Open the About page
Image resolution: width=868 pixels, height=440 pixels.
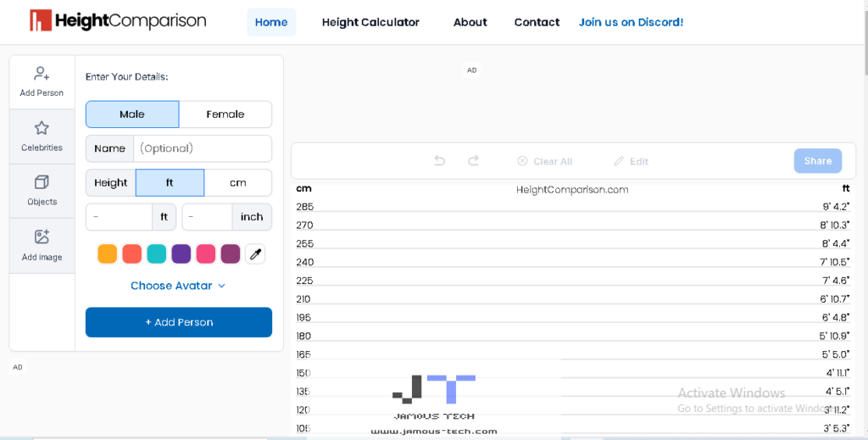pyautogui.click(x=470, y=22)
